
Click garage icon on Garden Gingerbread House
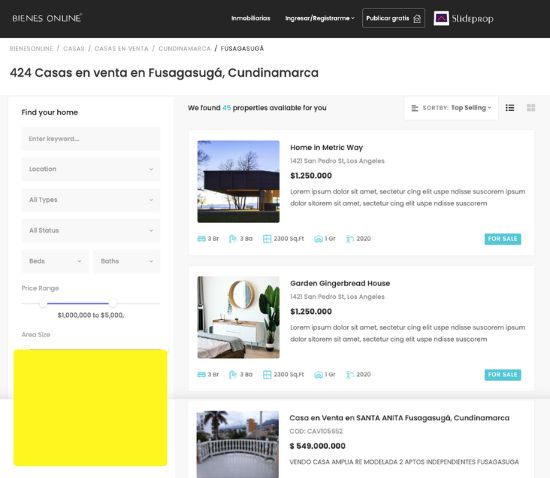coord(318,375)
